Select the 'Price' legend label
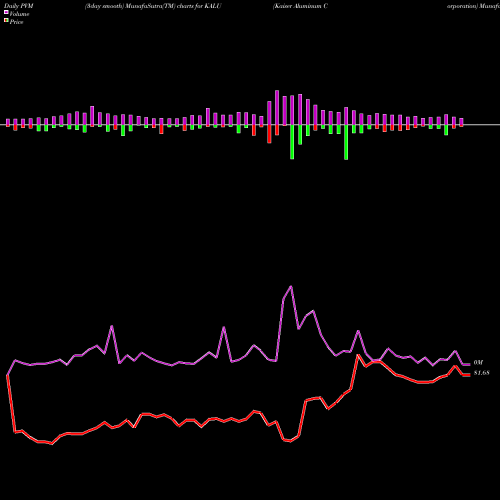Viewport: 500px width, 500px height. click(x=16, y=22)
